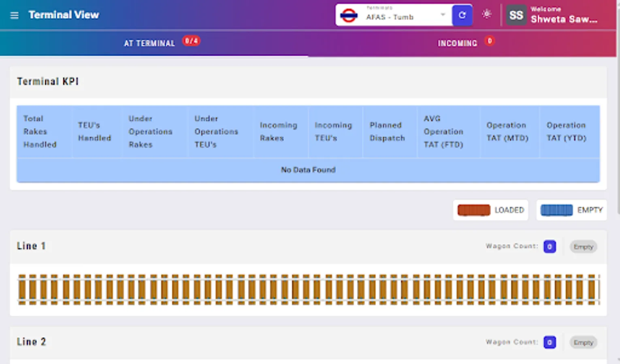This screenshot has height=364, width=620.
Task: Click the EMPTY legend label
Action: coord(590,210)
